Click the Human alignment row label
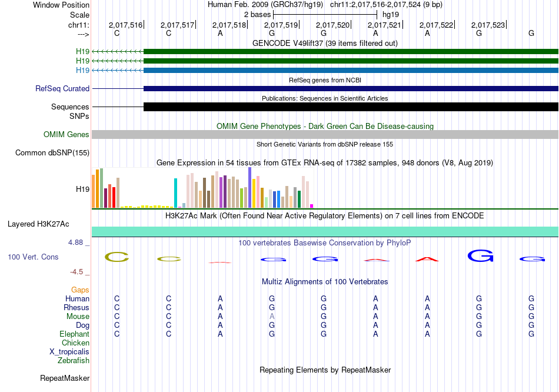This screenshot has width=559, height=392. pyautogui.click(x=77, y=298)
